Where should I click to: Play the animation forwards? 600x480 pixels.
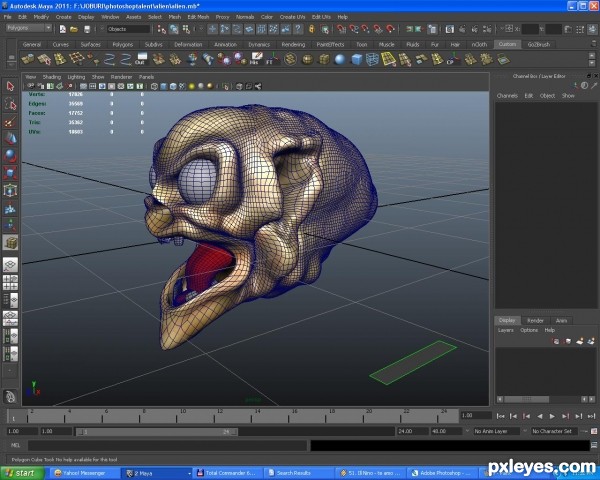pos(552,416)
